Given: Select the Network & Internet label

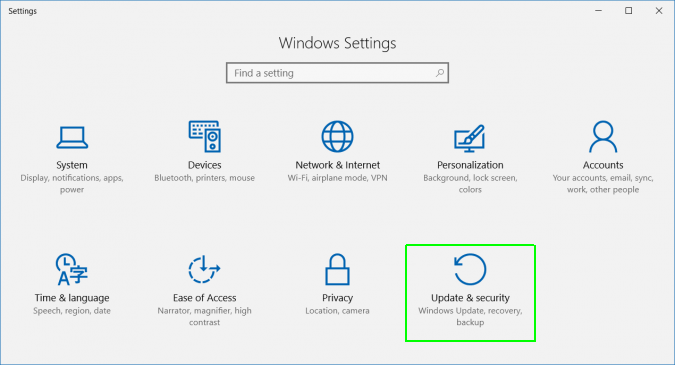Looking at the screenshot, I should point(338,165).
